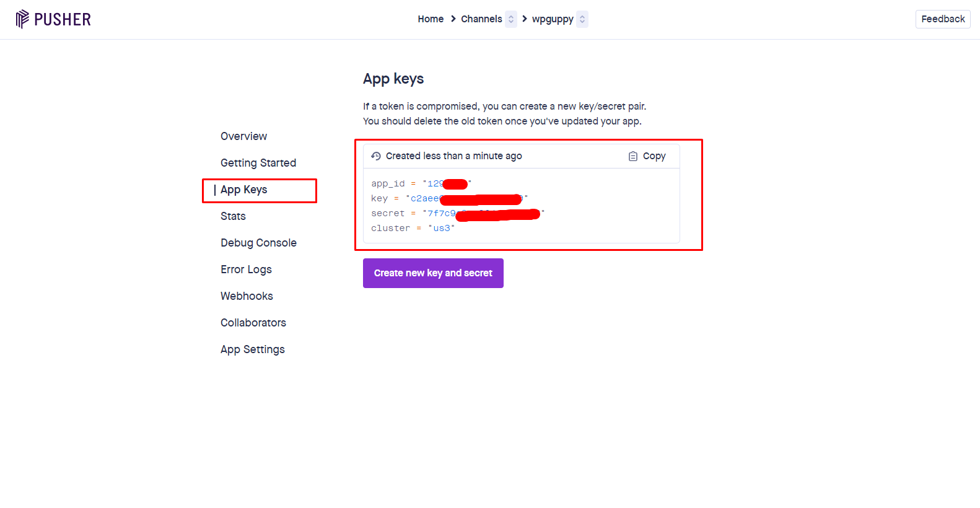Go to App Settings
This screenshot has height=508, width=980.
[253, 349]
